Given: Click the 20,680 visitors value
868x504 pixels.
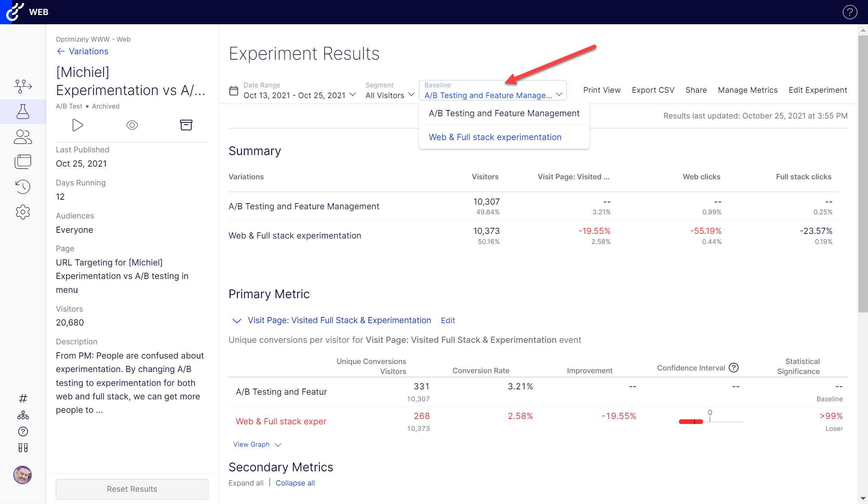Looking at the screenshot, I should coord(70,323).
